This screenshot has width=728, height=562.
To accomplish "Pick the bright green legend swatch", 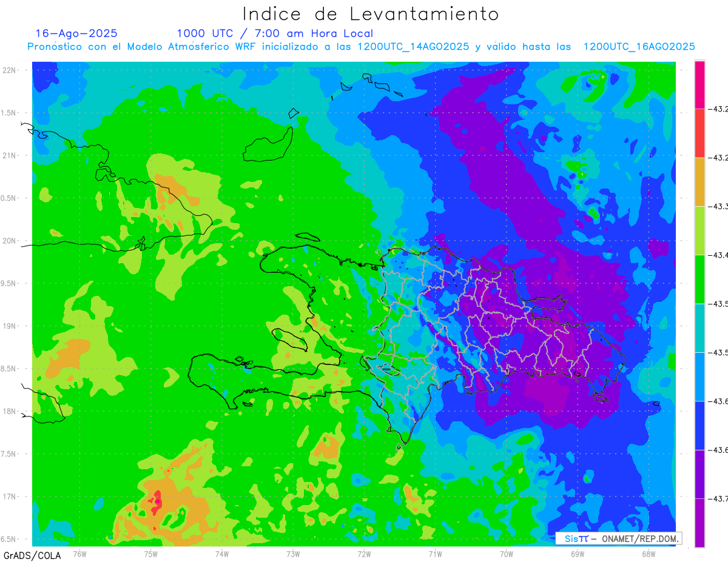I will point(699,279).
